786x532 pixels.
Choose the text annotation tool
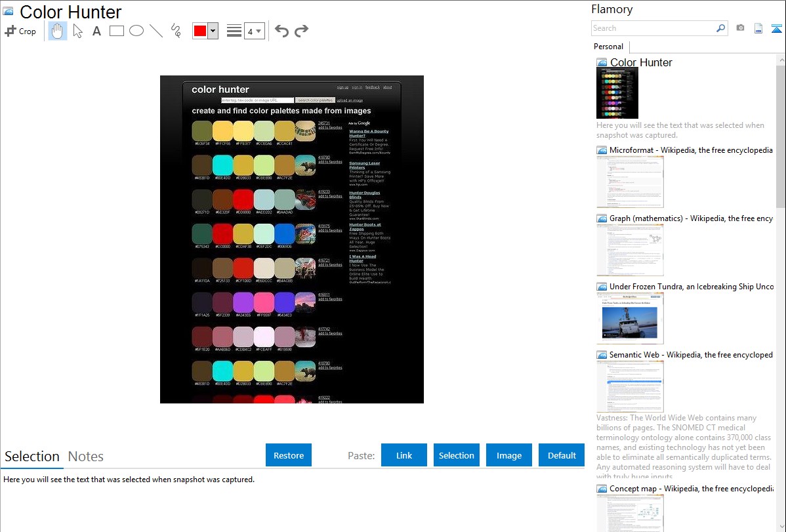tap(96, 31)
